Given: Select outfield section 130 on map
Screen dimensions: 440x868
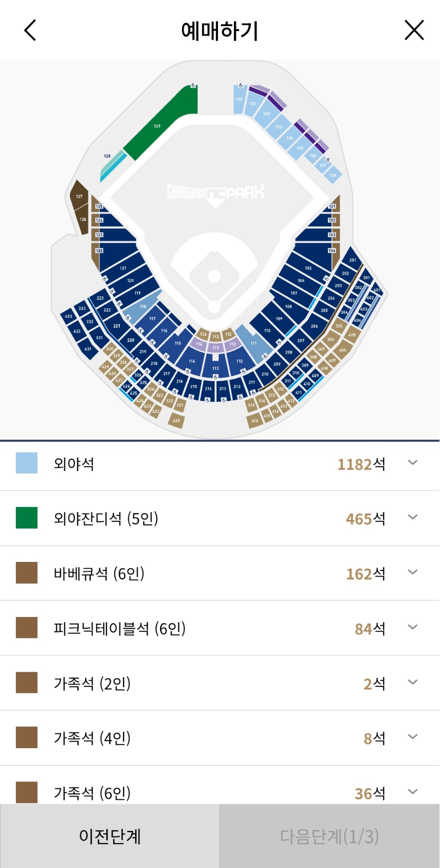Looking at the screenshot, I should tap(239, 99).
